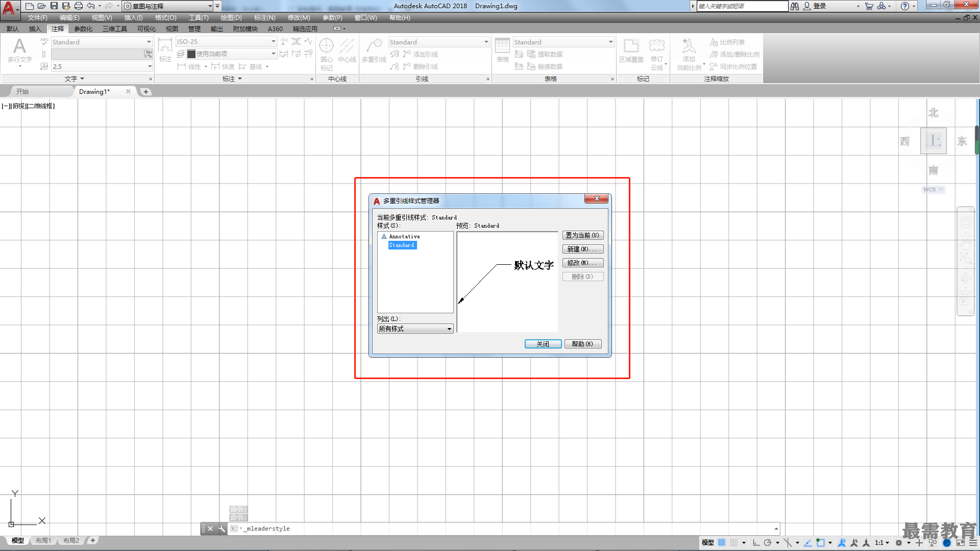This screenshot has width=980, height=551.
Task: Open the 文件(F) menu
Action: click(37, 18)
